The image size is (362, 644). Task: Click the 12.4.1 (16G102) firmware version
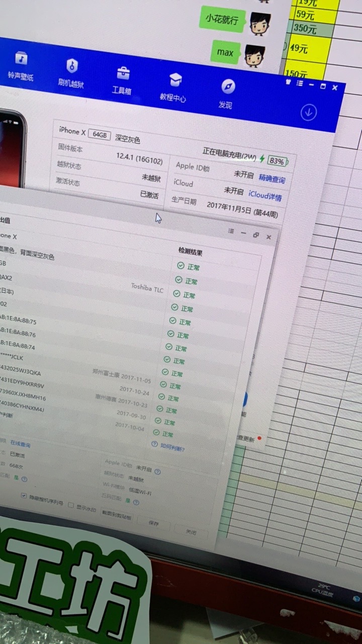point(139,158)
